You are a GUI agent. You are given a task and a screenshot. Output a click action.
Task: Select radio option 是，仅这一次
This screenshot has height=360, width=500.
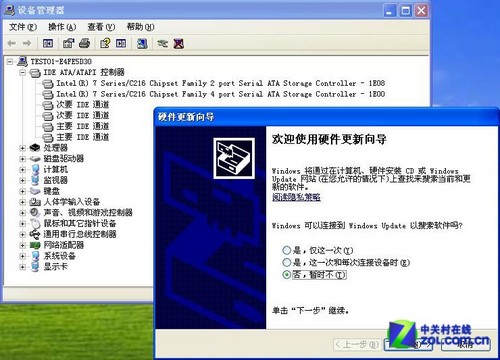pyautogui.click(x=287, y=250)
